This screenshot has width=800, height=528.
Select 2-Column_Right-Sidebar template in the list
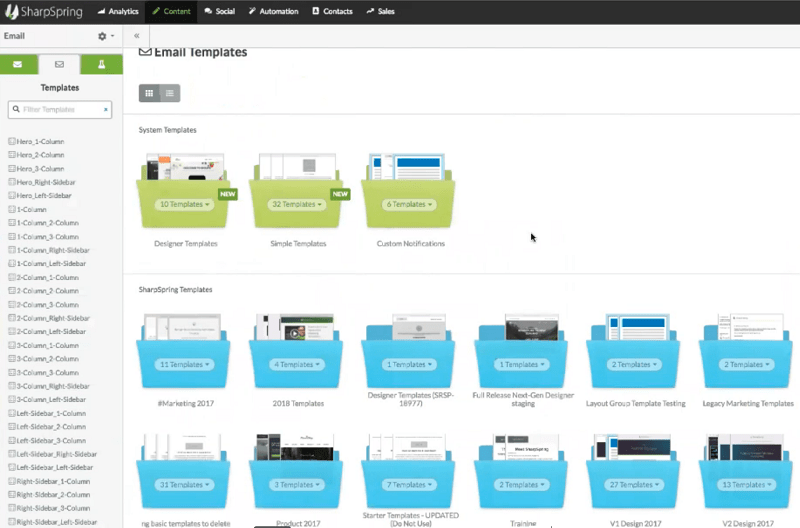tap(53, 318)
